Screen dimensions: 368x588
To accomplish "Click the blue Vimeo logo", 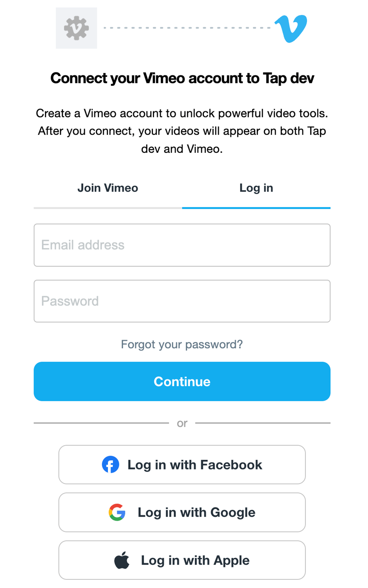I will 291,28.
